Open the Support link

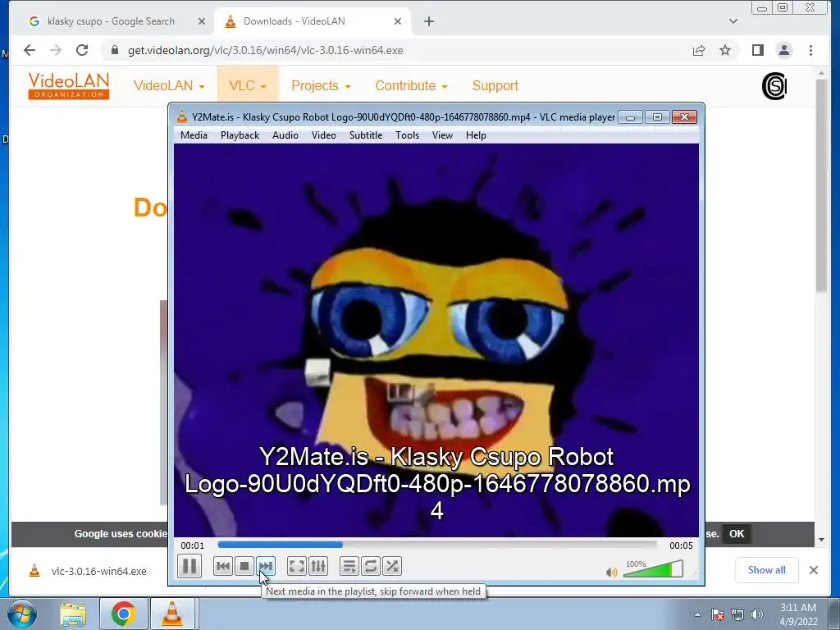(x=495, y=85)
